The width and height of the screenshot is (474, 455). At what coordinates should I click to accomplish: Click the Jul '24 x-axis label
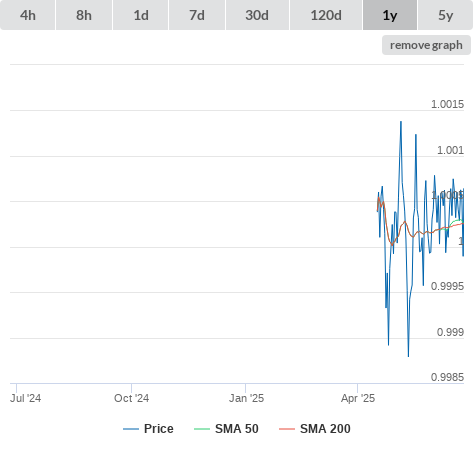click(x=26, y=398)
